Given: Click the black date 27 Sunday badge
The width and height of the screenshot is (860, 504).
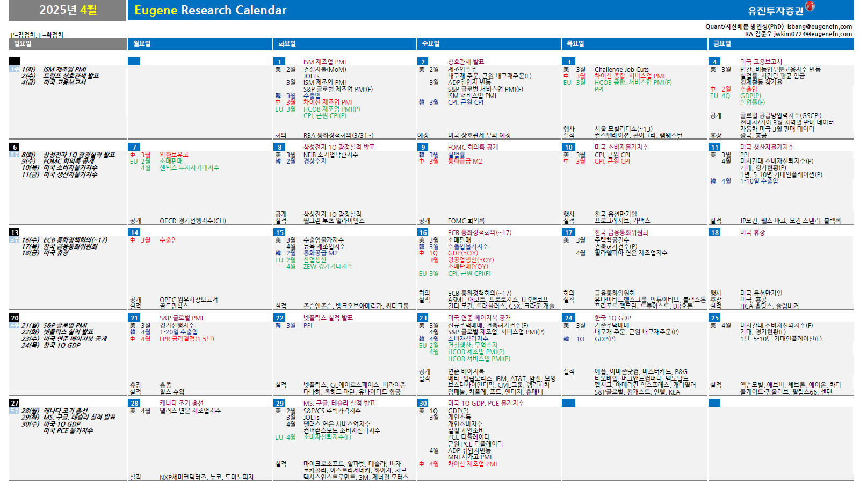Looking at the screenshot, I should click(15, 403).
